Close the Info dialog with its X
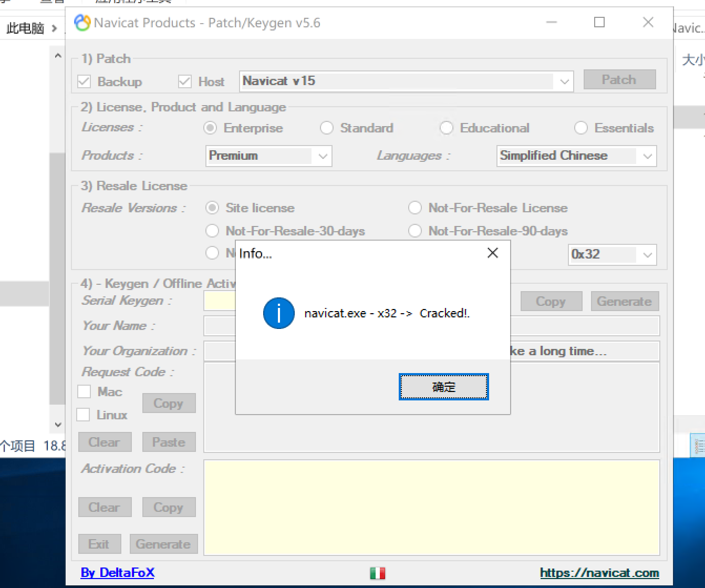Image resolution: width=705 pixels, height=588 pixels. coord(493,253)
